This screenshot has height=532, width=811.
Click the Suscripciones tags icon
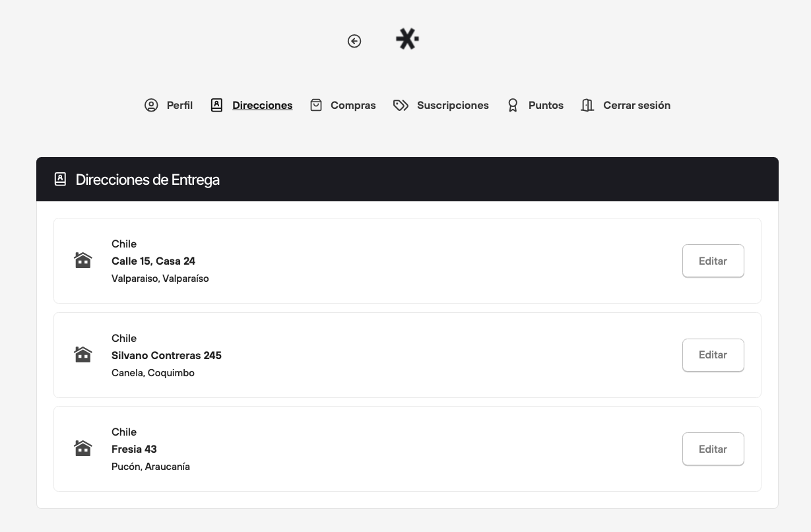point(401,105)
